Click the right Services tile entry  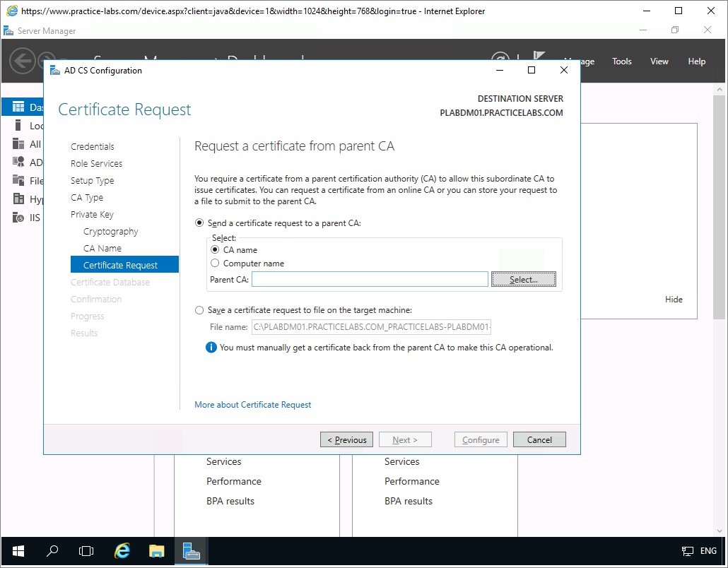(401, 461)
